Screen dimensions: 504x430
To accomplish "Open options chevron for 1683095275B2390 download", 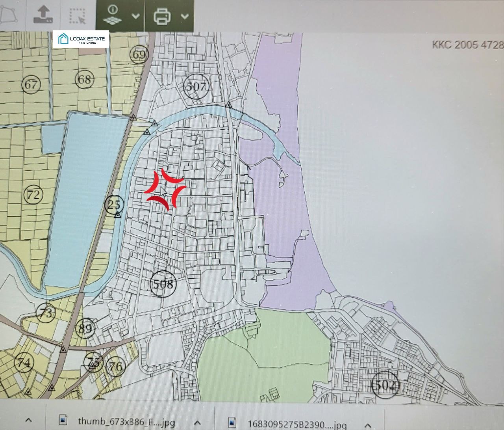I will (367, 425).
